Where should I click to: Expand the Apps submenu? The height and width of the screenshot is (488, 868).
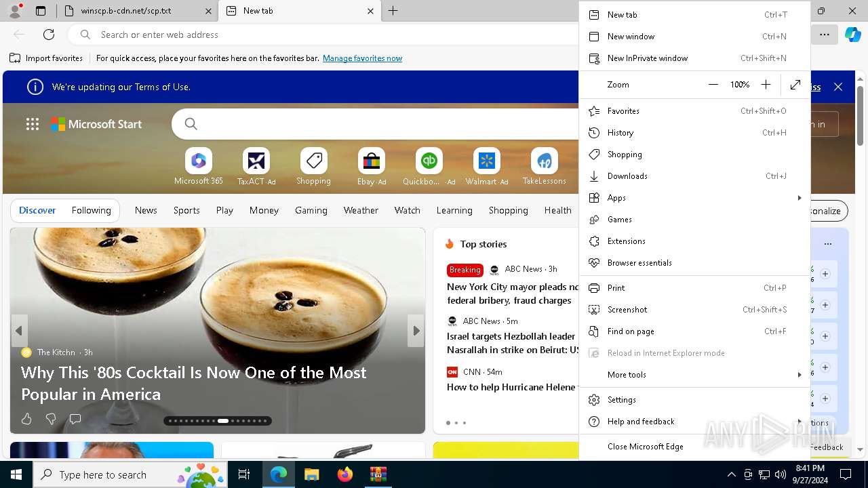tap(694, 198)
